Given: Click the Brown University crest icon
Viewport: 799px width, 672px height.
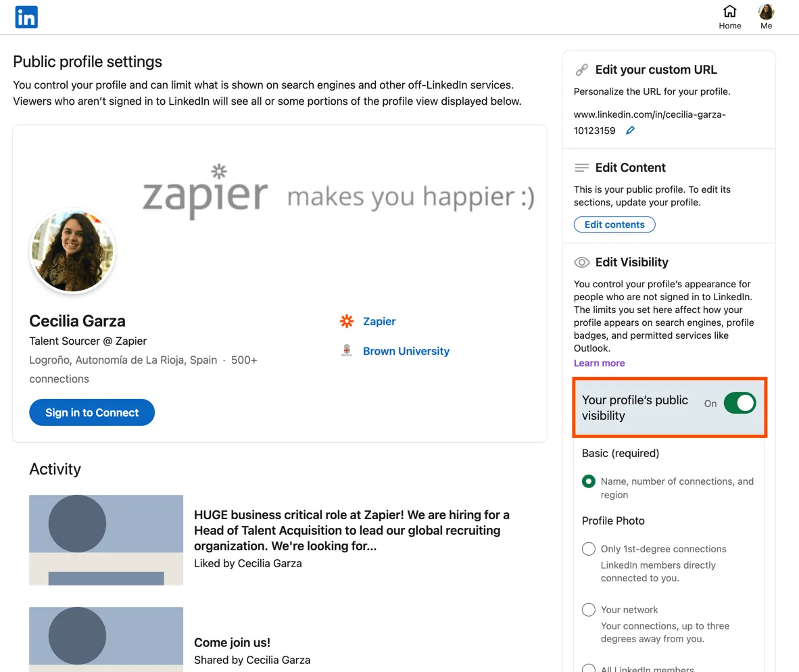Looking at the screenshot, I should tap(347, 351).
